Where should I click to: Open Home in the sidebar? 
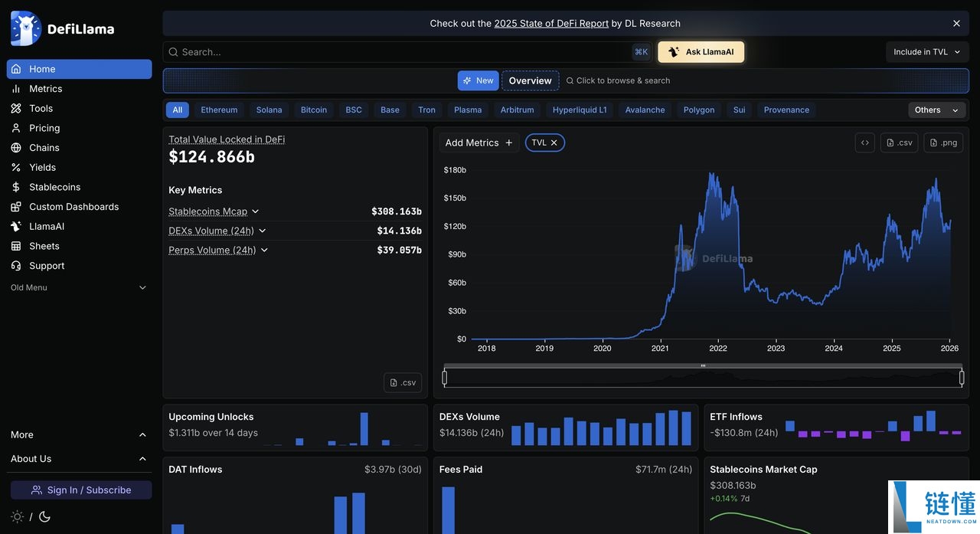80,69
